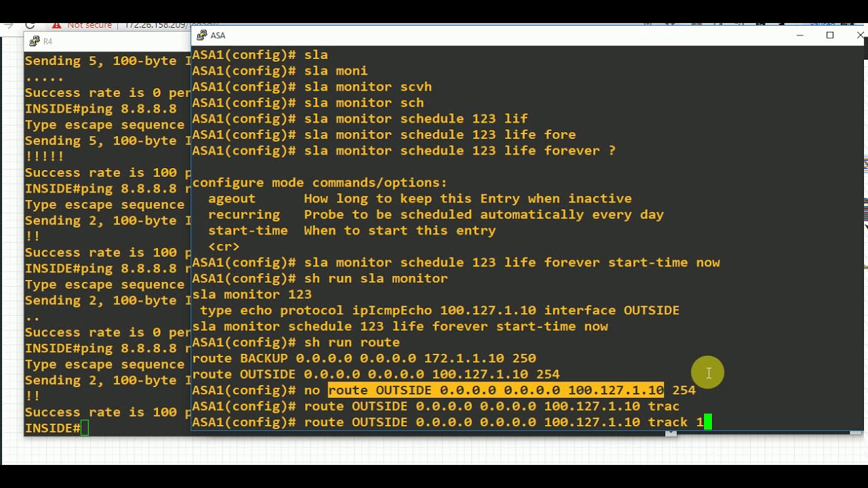
Task: Click the INSIDE# prompt cursor in R4
Action: click(85, 428)
